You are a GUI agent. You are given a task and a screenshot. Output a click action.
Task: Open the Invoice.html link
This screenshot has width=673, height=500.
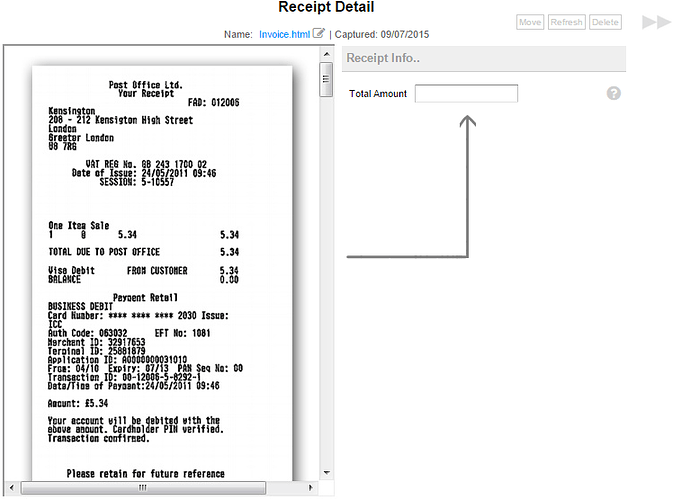point(284,34)
